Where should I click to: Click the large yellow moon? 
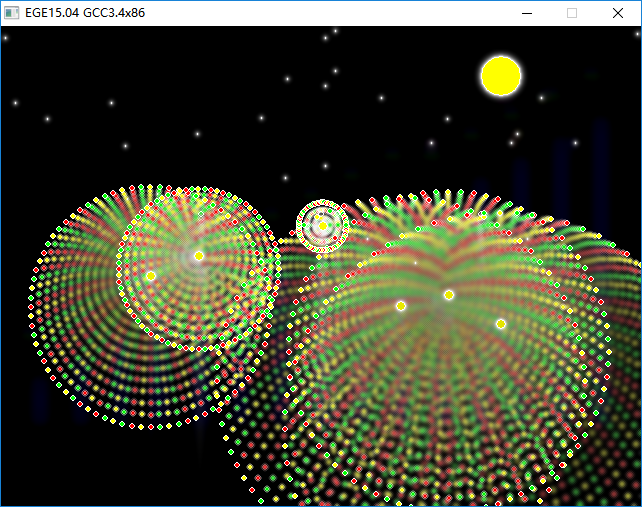click(x=501, y=76)
